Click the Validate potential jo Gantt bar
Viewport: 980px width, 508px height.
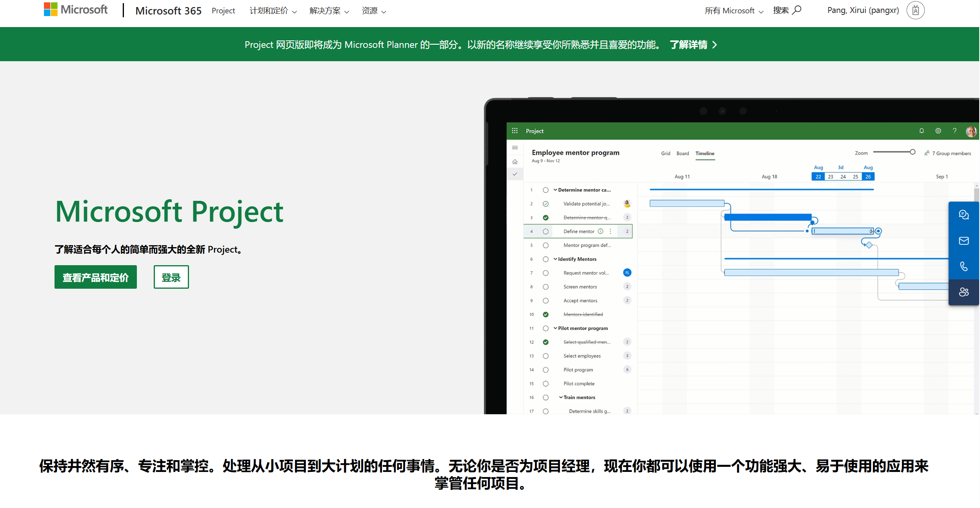pos(687,203)
